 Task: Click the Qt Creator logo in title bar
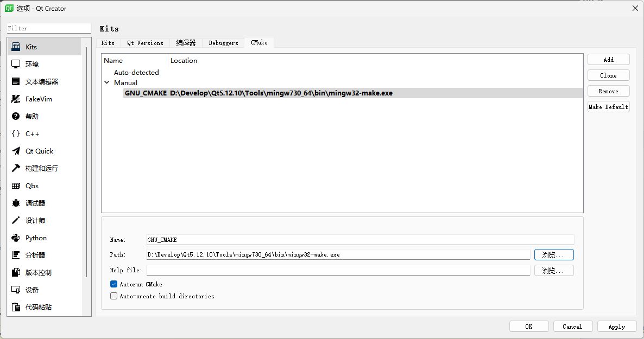pos(9,8)
